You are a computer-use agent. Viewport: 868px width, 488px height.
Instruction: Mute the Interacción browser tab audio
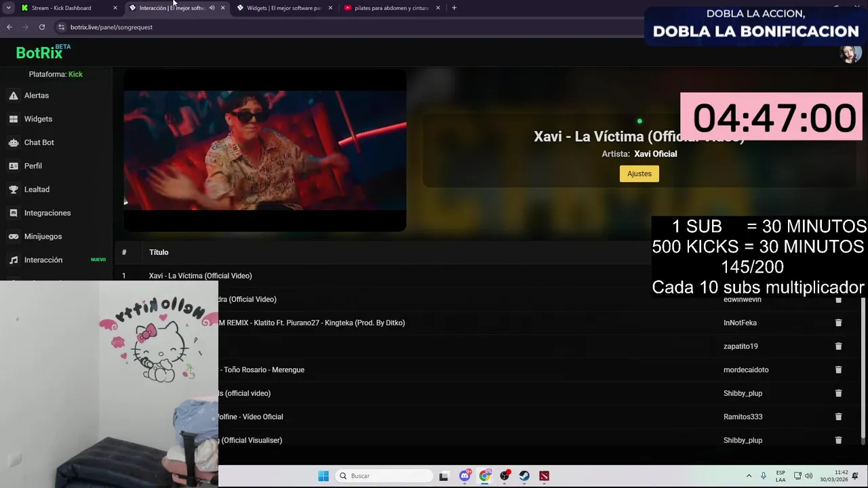coord(212,8)
